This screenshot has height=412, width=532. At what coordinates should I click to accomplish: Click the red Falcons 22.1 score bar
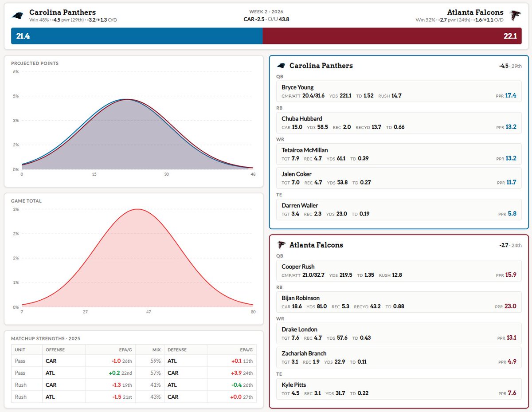(x=392, y=36)
